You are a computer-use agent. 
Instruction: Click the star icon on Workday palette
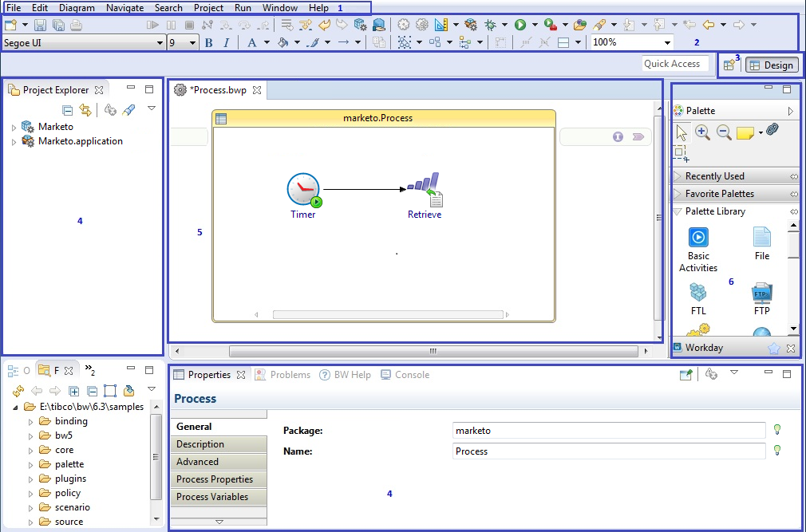coord(773,349)
